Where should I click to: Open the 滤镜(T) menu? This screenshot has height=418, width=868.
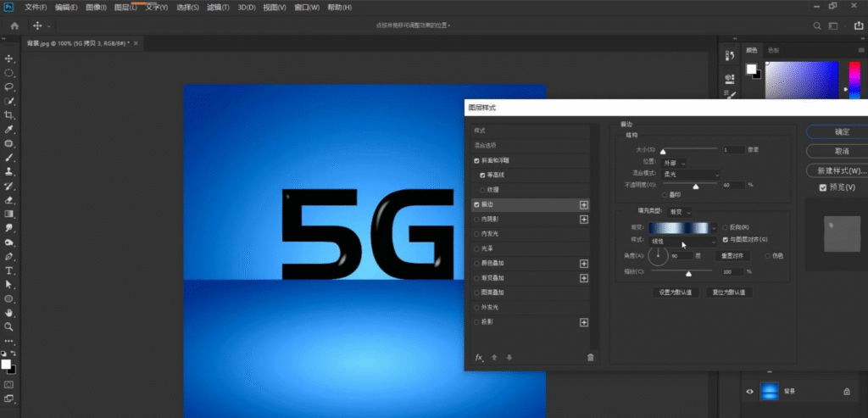point(218,8)
